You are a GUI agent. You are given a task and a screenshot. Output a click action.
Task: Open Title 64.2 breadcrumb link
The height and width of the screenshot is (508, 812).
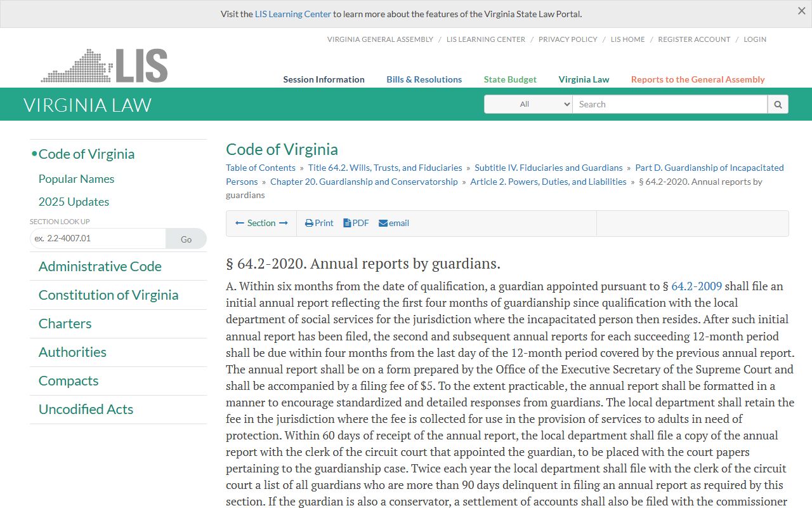pyautogui.click(x=385, y=168)
